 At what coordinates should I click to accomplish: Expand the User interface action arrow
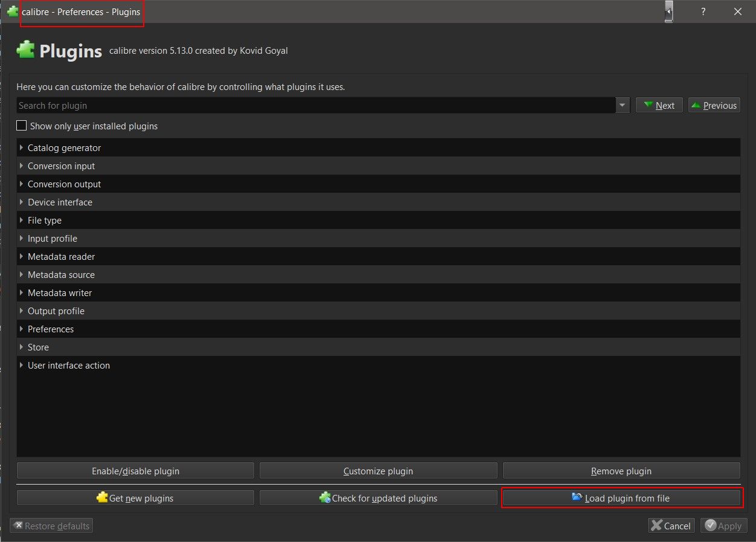point(22,365)
